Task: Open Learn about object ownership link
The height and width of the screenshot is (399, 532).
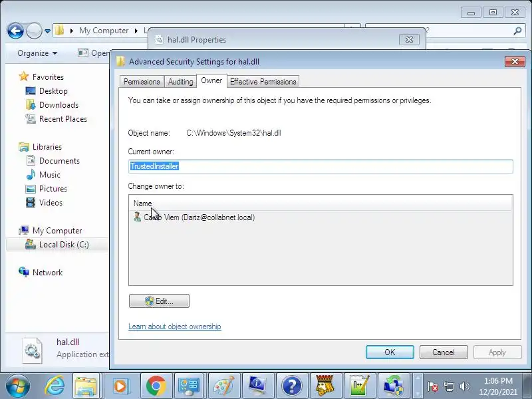Action: (175, 327)
